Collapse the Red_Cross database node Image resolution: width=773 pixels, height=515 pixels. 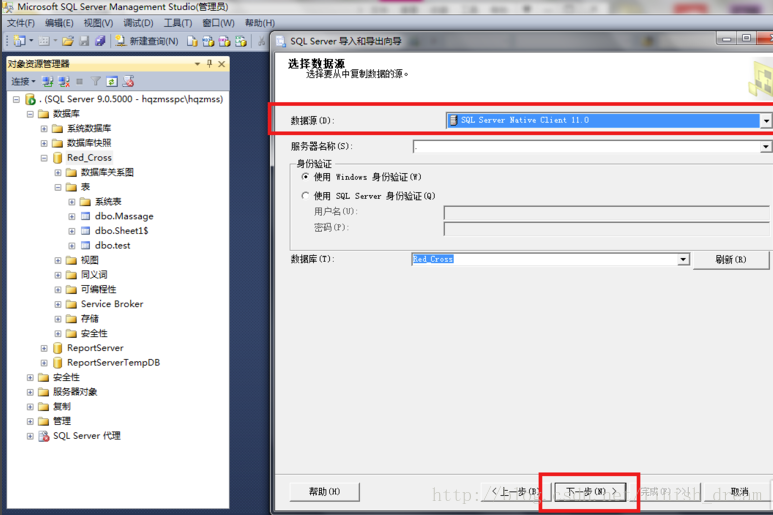tap(44, 158)
